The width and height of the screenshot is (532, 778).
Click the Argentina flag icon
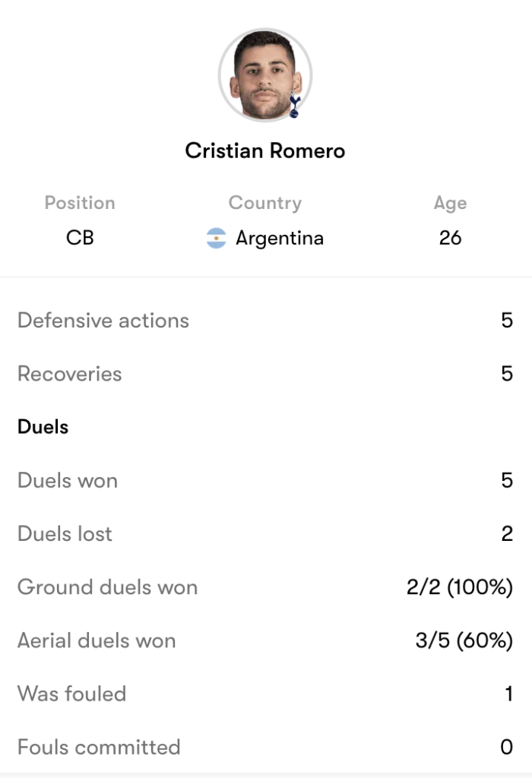click(217, 238)
